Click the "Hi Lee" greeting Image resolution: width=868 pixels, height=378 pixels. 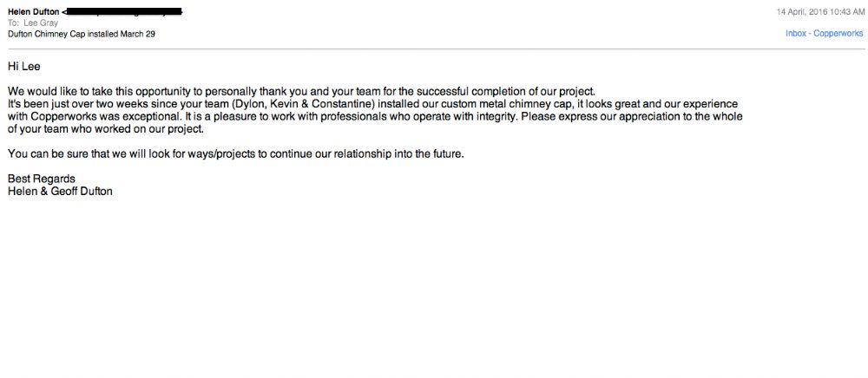(24, 66)
